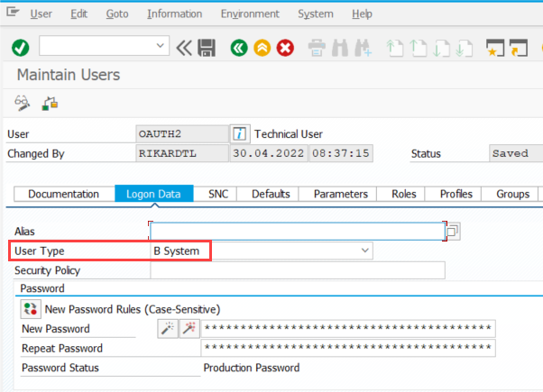Click the New Password Rules toggle icon

point(31,309)
